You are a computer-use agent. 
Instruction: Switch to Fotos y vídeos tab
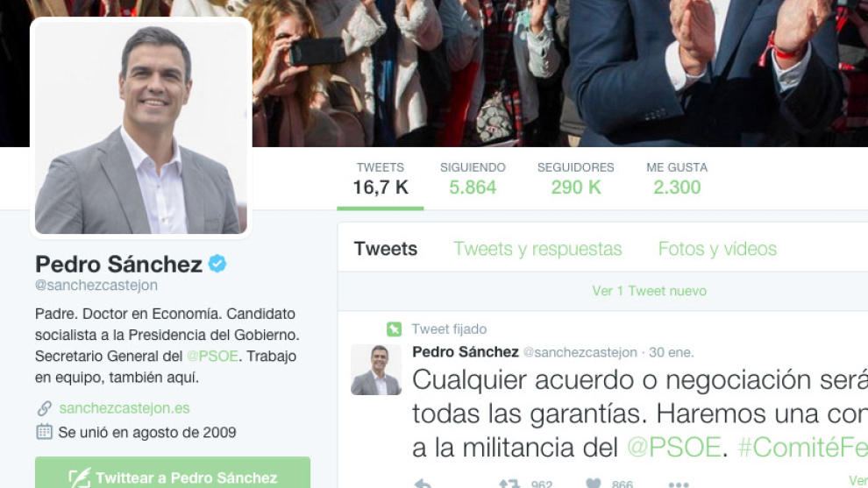click(x=717, y=249)
